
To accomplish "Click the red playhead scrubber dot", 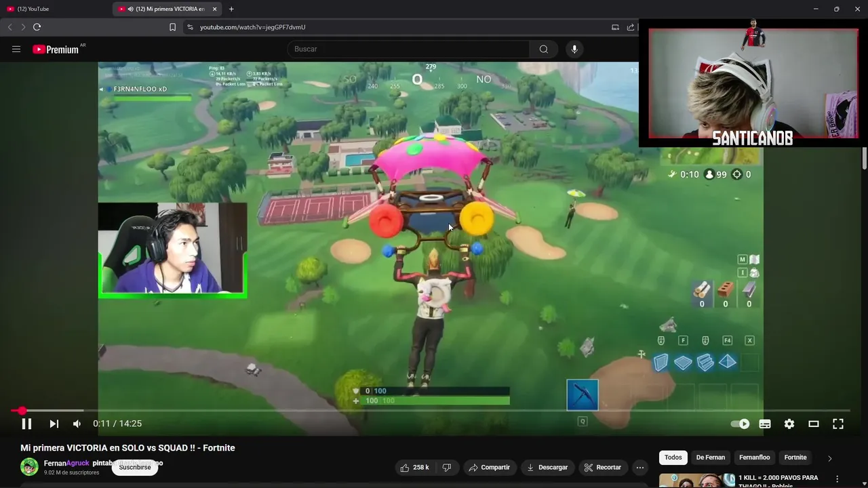I will pyautogui.click(x=22, y=411).
